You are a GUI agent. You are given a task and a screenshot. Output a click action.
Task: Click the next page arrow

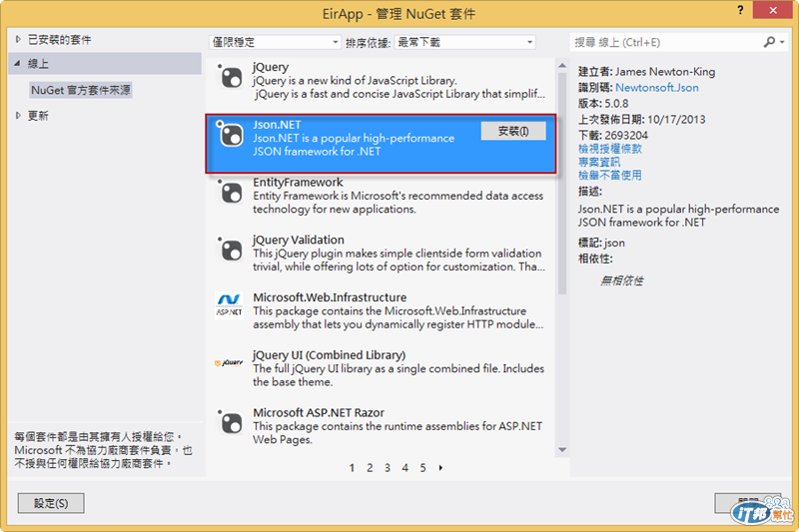[x=440, y=468]
